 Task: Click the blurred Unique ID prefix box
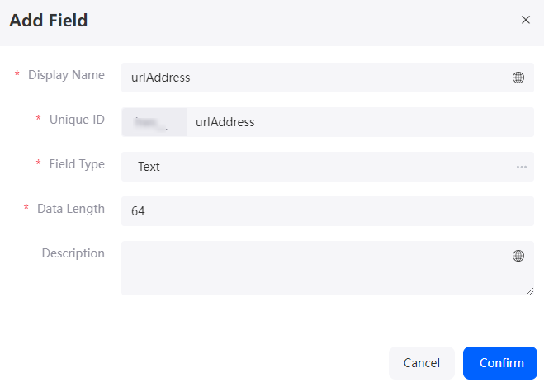pos(154,122)
